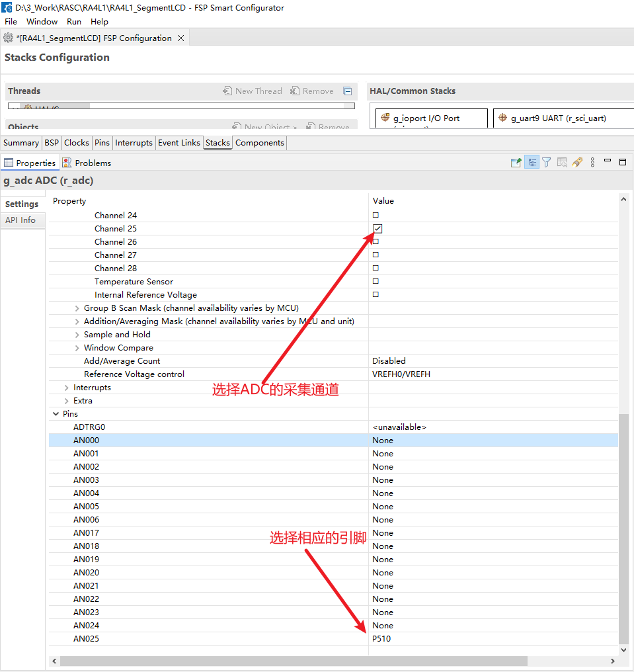Click the g_uart9 UART stack icon
Screen dimensions: 634x672
(x=503, y=118)
